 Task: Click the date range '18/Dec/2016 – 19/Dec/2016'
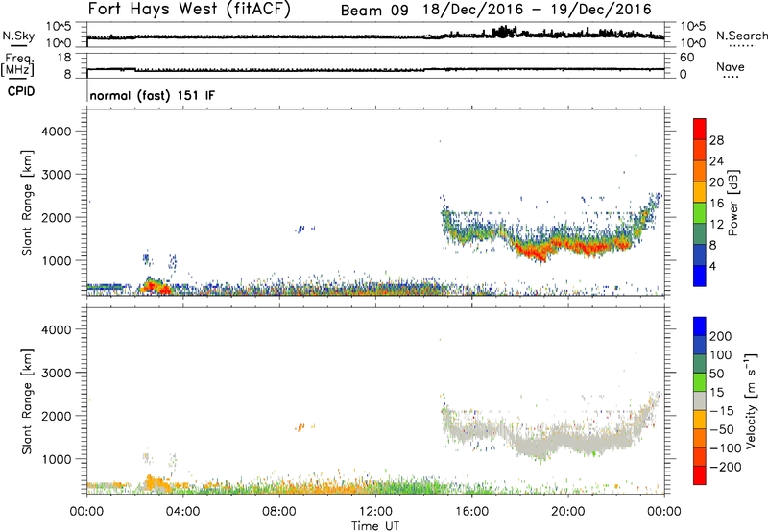[x=538, y=10]
